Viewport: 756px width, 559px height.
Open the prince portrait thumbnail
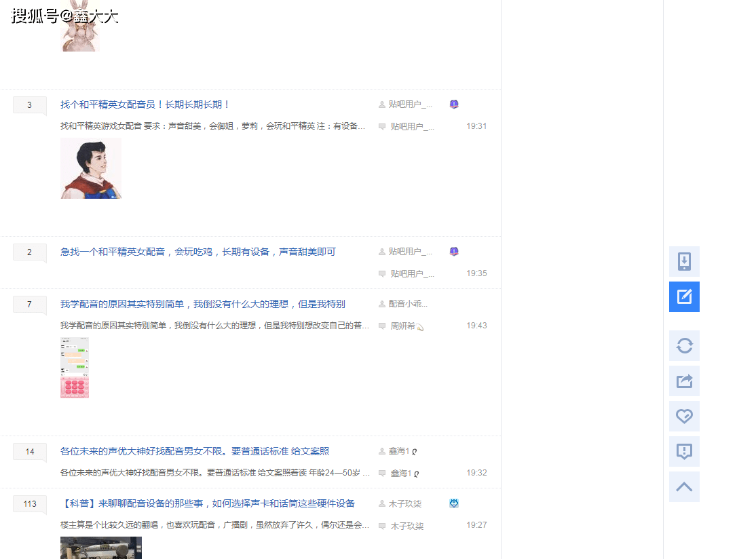[x=91, y=168]
